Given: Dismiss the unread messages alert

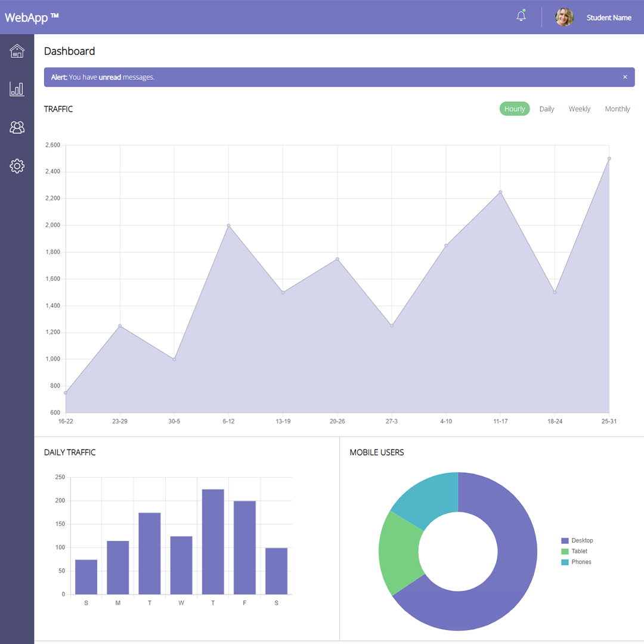Looking at the screenshot, I should 625,77.
